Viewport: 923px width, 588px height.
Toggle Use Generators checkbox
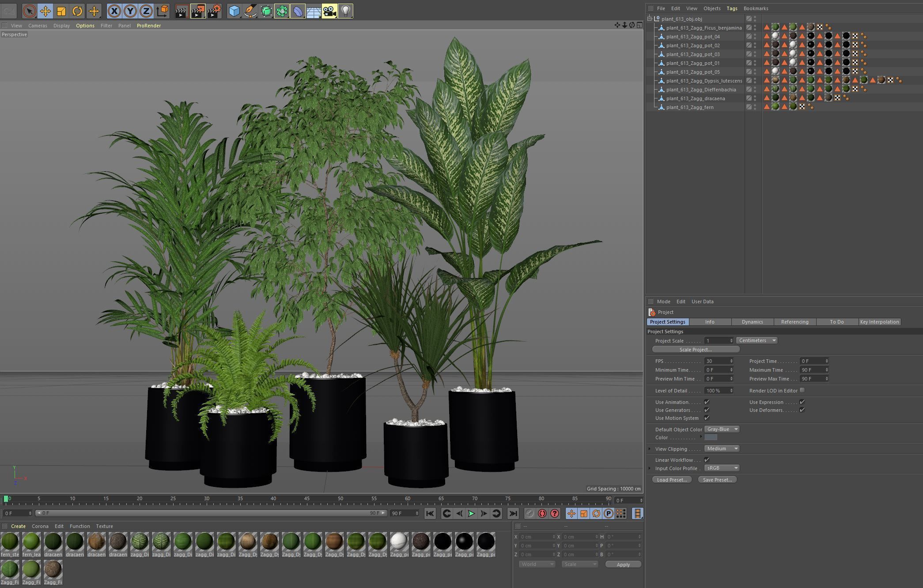pos(707,410)
